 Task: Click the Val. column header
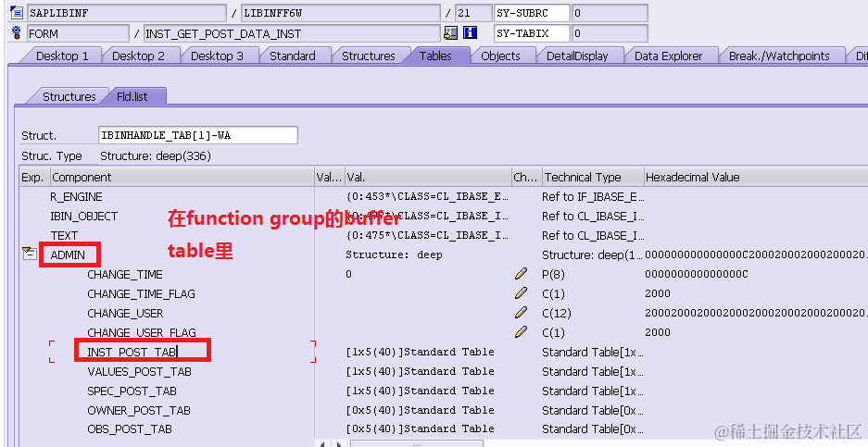pyautogui.click(x=429, y=177)
